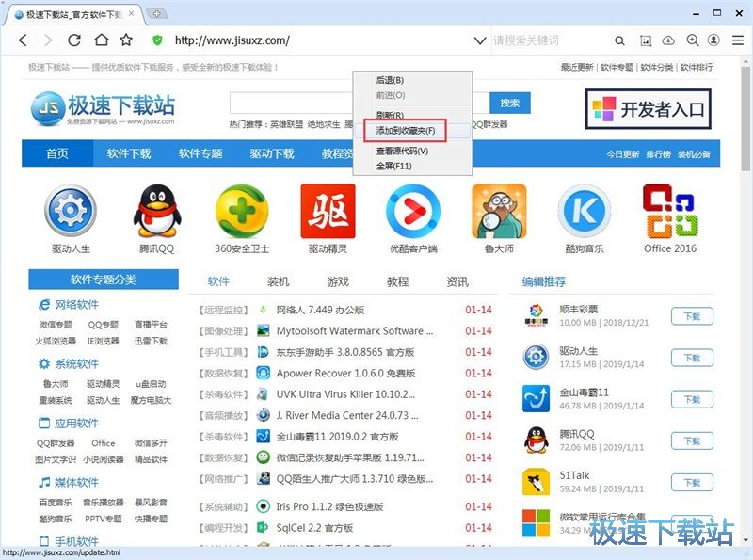753x560 pixels.
Task: Click the 顺丰彩票 icon in recommendations
Action: [x=536, y=315]
